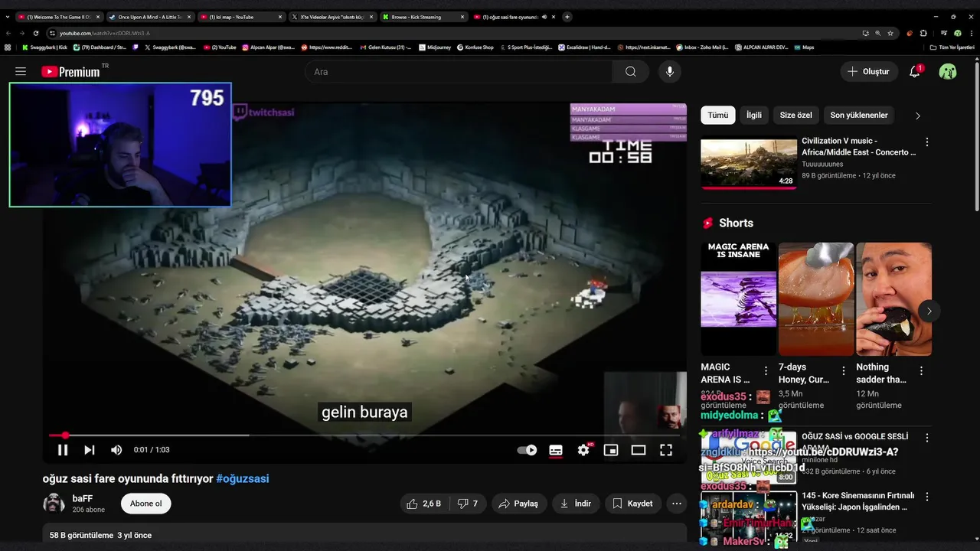The width and height of the screenshot is (980, 551).
Task: Open Chrome three-dot menu
Action: click(971, 33)
